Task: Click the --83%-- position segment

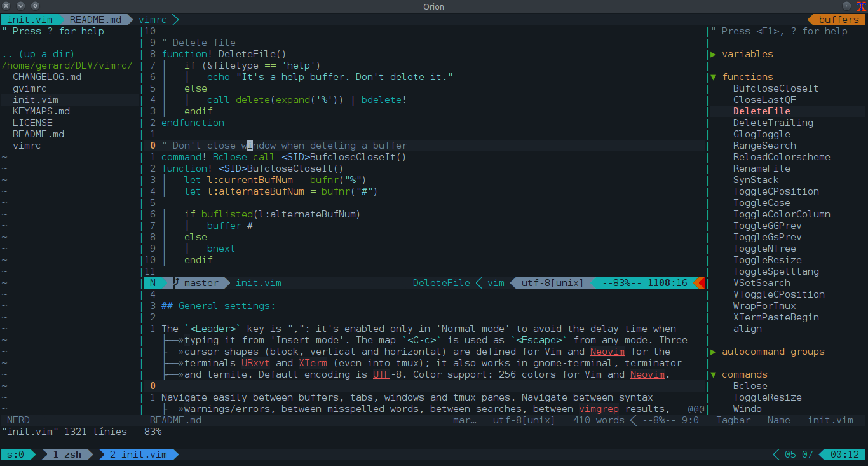Action: 621,283
